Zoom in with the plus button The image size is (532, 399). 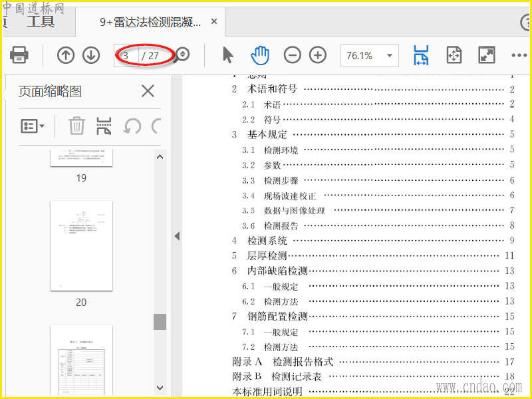click(318, 55)
